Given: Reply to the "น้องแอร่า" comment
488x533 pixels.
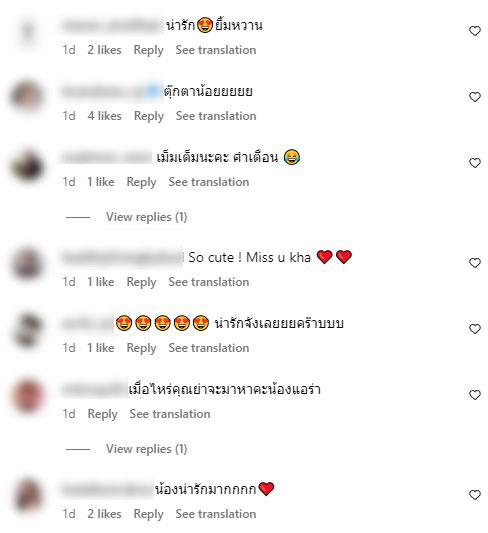Looking at the screenshot, I should [102, 414].
